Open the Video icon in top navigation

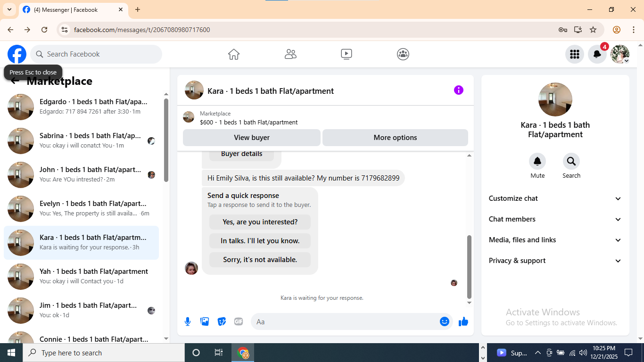347,54
